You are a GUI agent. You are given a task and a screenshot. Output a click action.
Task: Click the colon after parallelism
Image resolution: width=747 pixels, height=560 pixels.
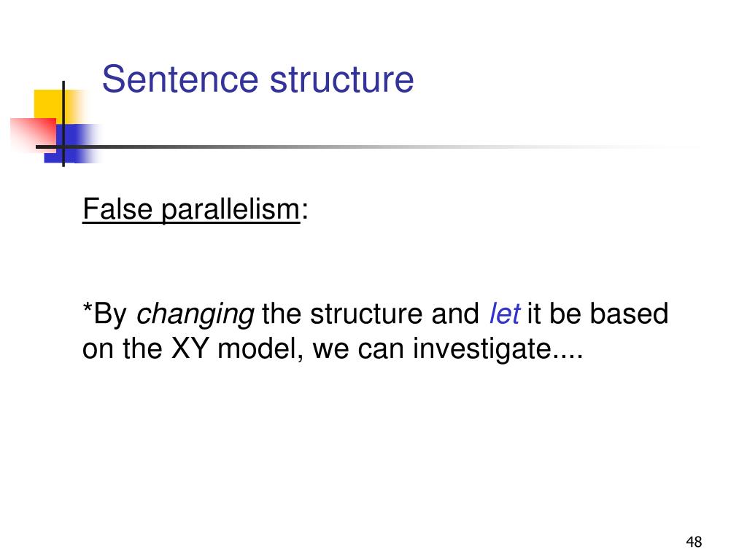pos(305,211)
